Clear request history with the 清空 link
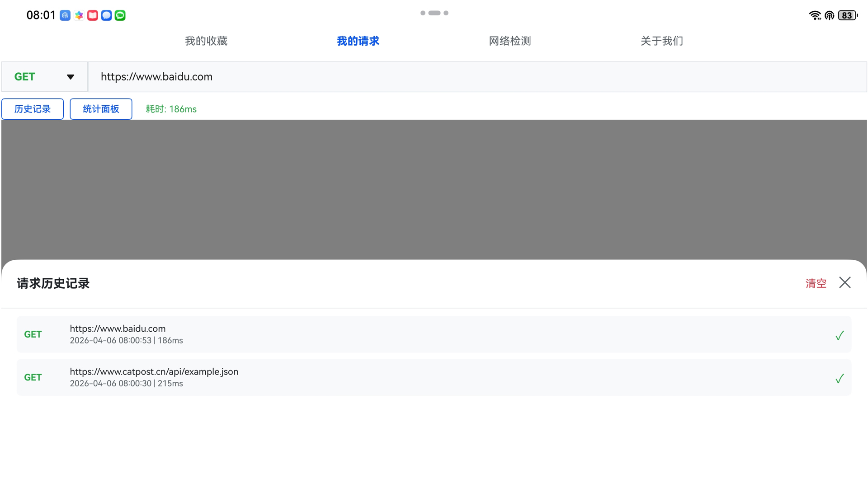This screenshot has height=488, width=868. click(815, 283)
